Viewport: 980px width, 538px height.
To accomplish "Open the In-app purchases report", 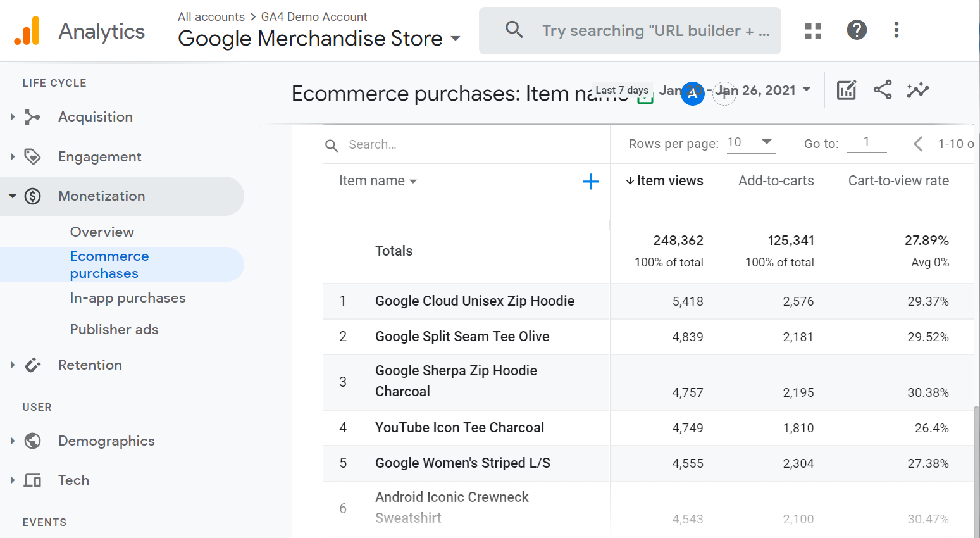I will click(x=128, y=298).
